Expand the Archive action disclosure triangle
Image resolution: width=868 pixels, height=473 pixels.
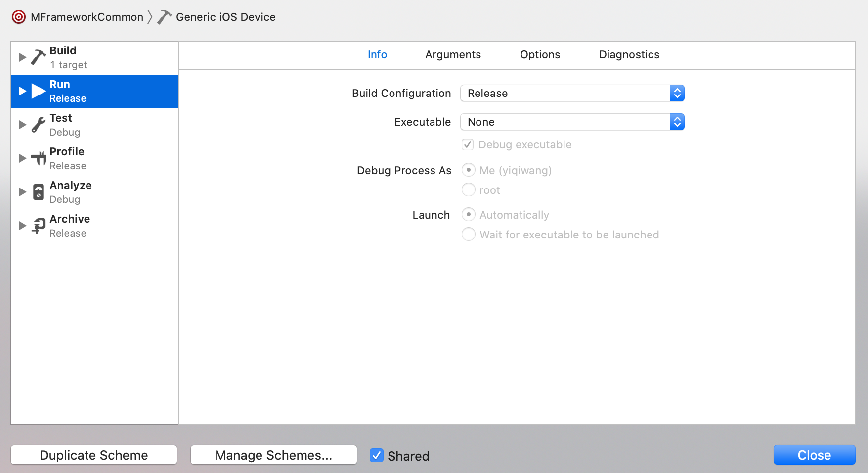point(22,226)
